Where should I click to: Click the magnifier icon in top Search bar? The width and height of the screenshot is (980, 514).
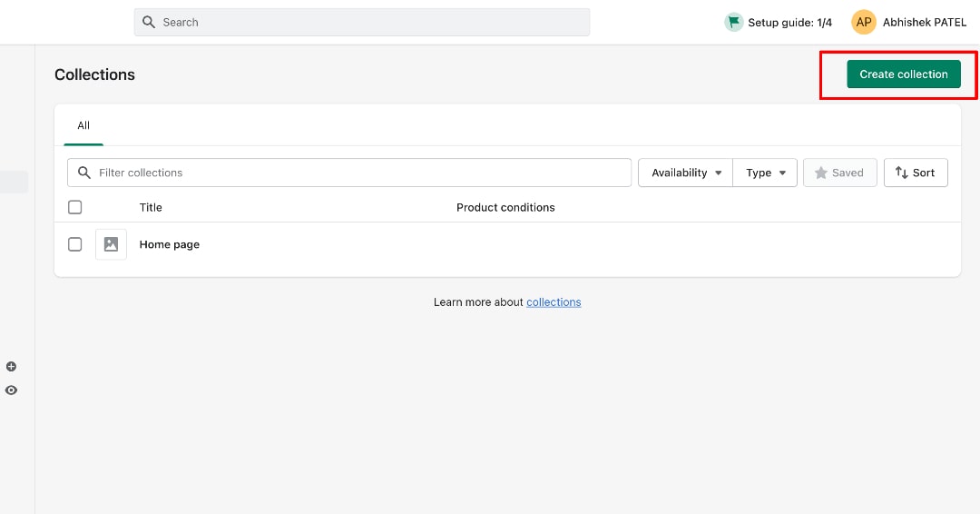pyautogui.click(x=149, y=22)
